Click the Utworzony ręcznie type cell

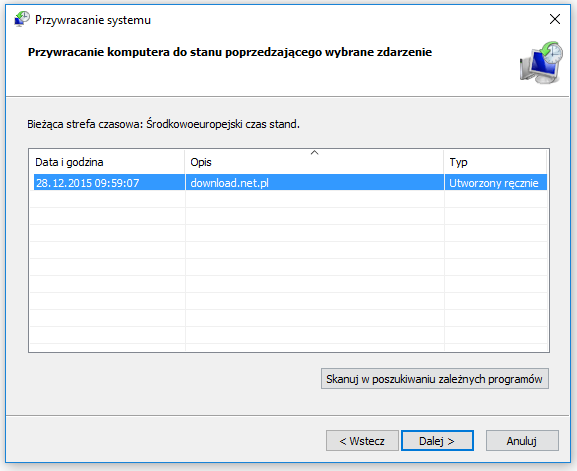494,183
